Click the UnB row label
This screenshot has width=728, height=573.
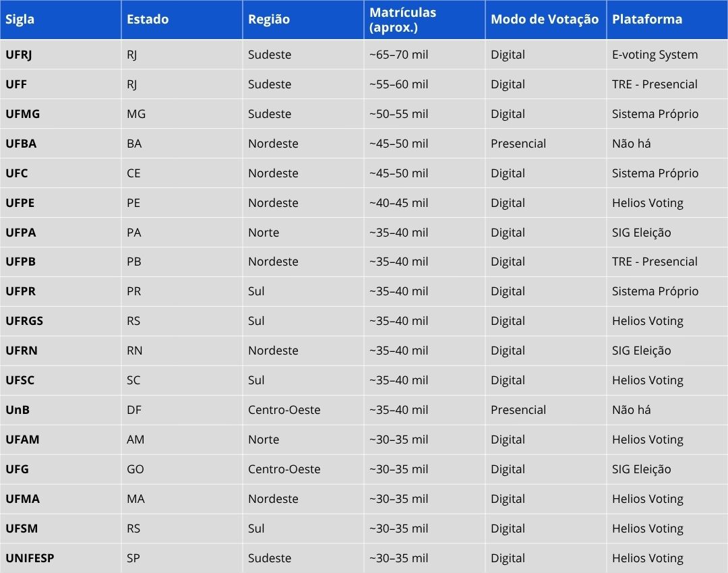18,410
